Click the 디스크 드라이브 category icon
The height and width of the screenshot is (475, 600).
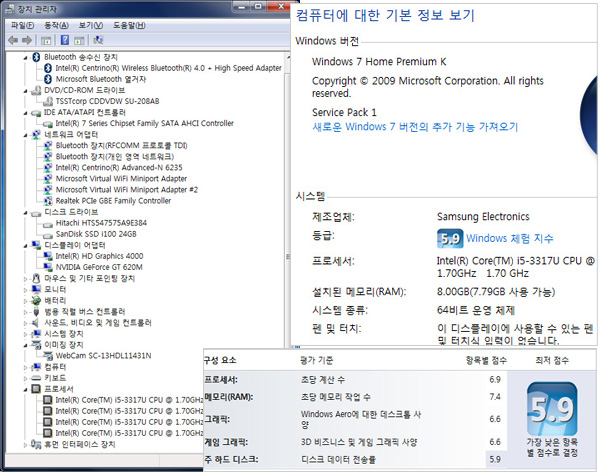(36, 213)
